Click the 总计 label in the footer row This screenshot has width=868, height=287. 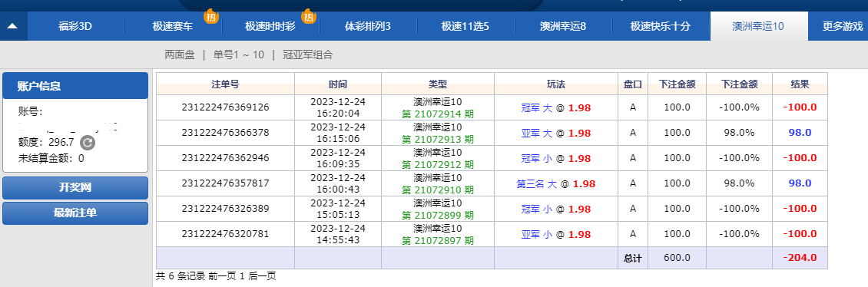(x=633, y=258)
